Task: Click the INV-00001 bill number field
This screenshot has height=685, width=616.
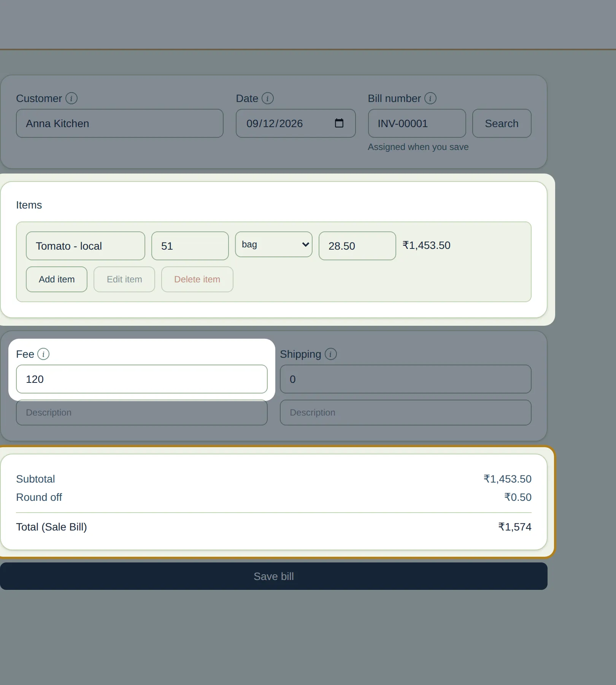Action: tap(417, 123)
